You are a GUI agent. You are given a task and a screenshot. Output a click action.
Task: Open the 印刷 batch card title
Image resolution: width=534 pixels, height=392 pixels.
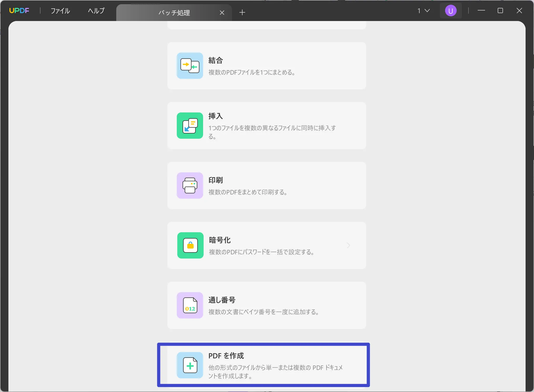tap(216, 180)
